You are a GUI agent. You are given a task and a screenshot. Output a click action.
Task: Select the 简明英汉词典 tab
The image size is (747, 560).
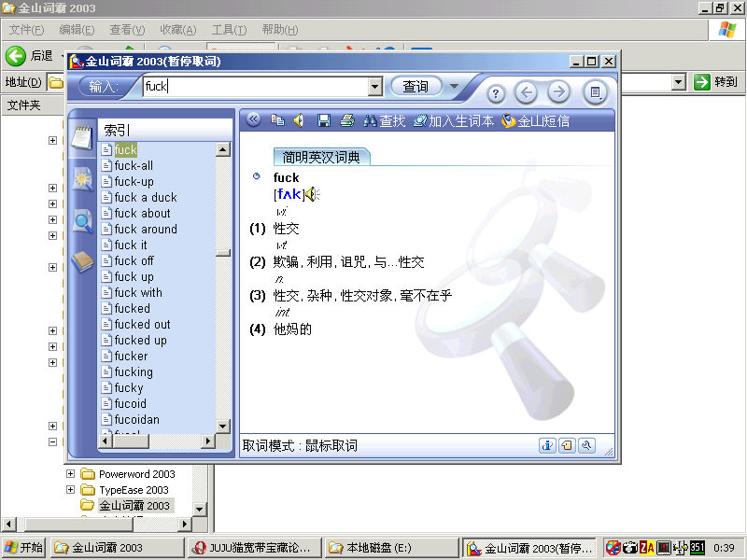point(321,157)
